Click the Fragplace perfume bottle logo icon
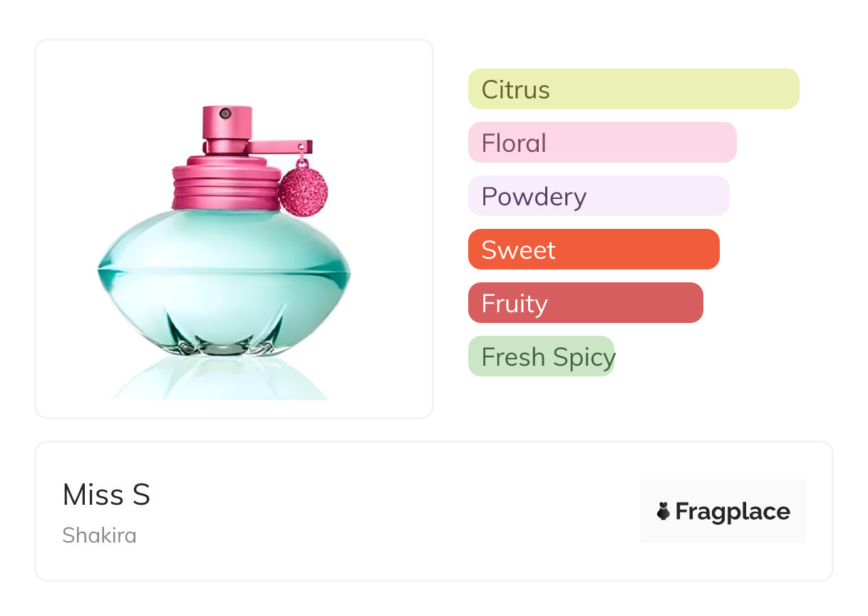The width and height of the screenshot is (868, 616). [663, 511]
